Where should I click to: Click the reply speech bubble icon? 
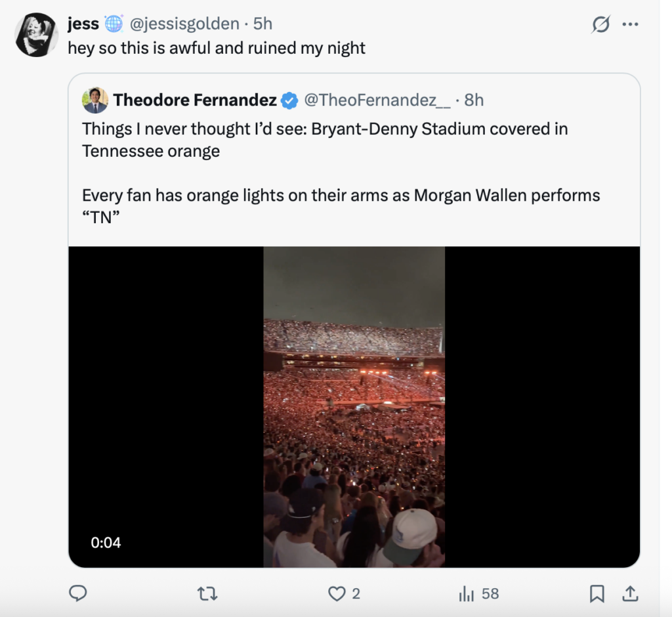[78, 593]
